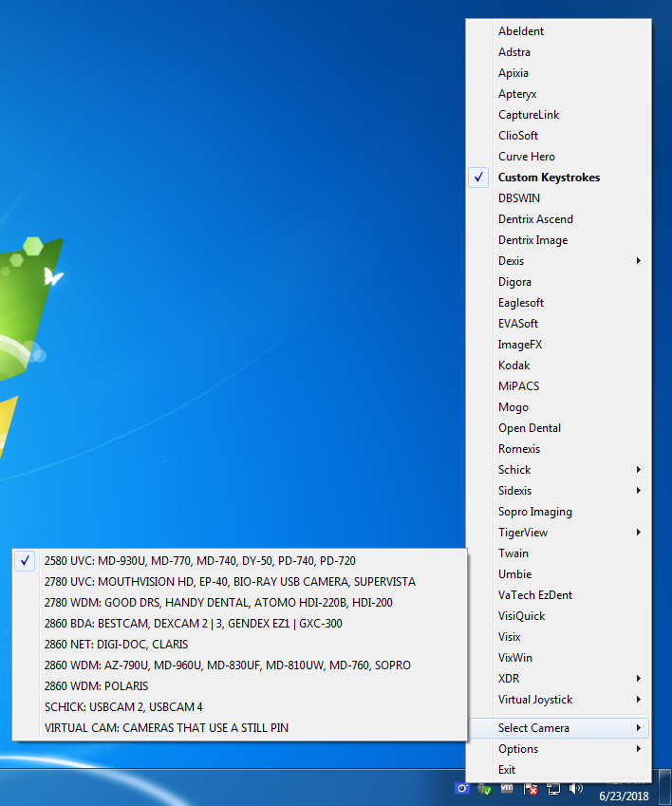Image resolution: width=672 pixels, height=806 pixels.
Task: Pick Visix in the menu
Action: pyautogui.click(x=558, y=637)
